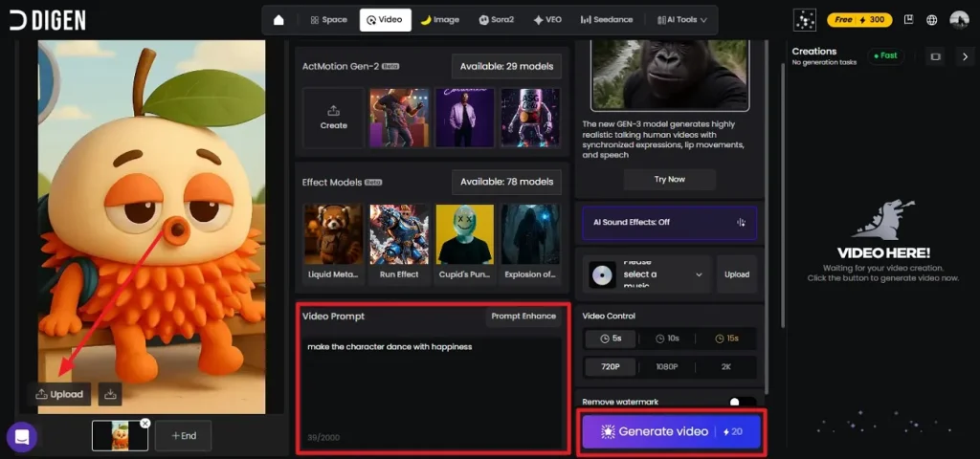The height and width of the screenshot is (459, 980).
Task: Select the Video tab
Action: pyautogui.click(x=385, y=20)
